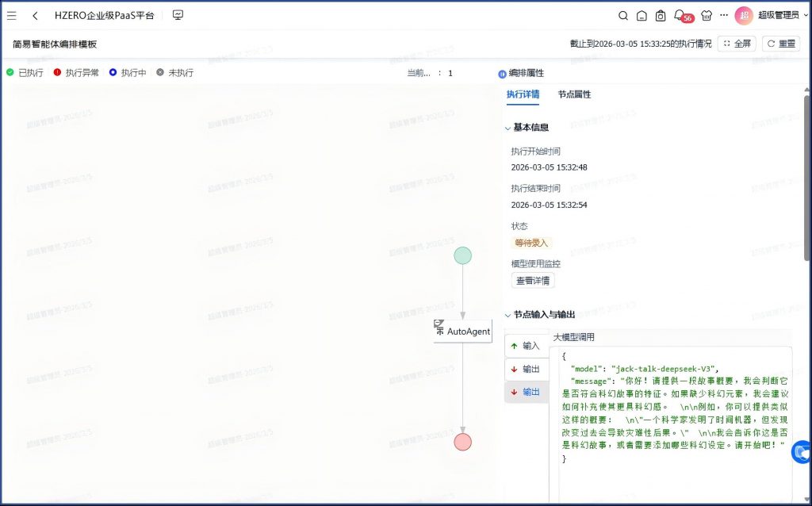This screenshot has height=506, width=812.
Task: Click the back arrow in header
Action: pos(35,15)
